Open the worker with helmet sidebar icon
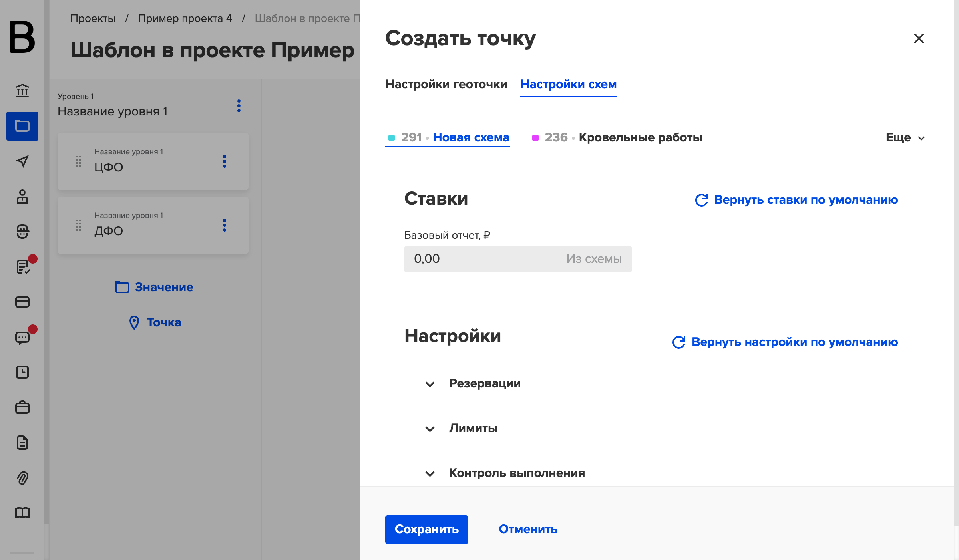 tap(22, 231)
